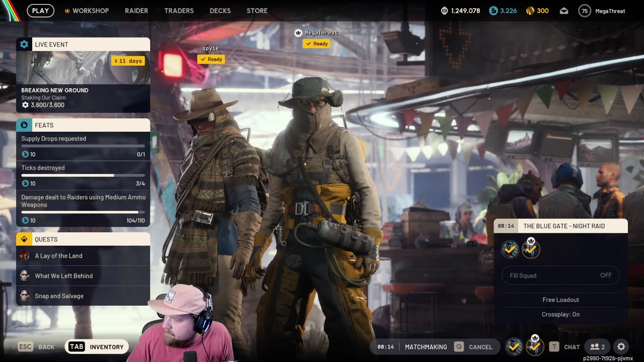This screenshot has height=362, width=644.
Task: Click the Supply Drops progress bar
Action: pos(83,146)
